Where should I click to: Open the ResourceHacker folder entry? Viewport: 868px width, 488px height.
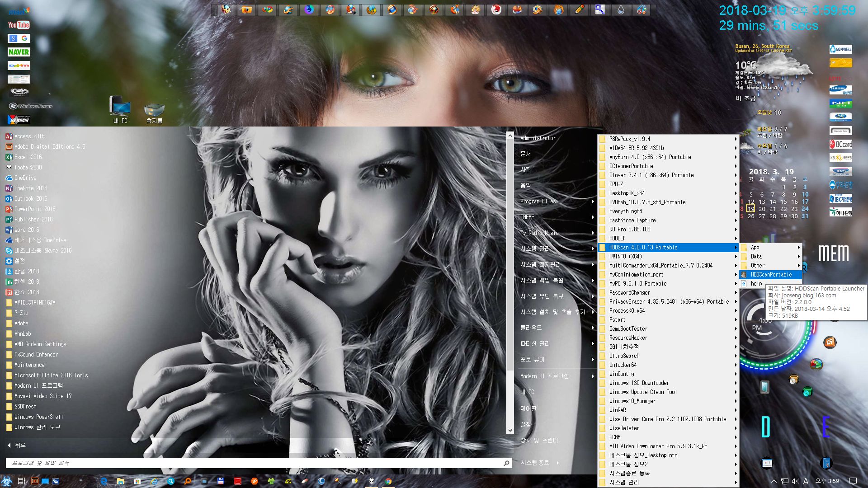pos(668,338)
